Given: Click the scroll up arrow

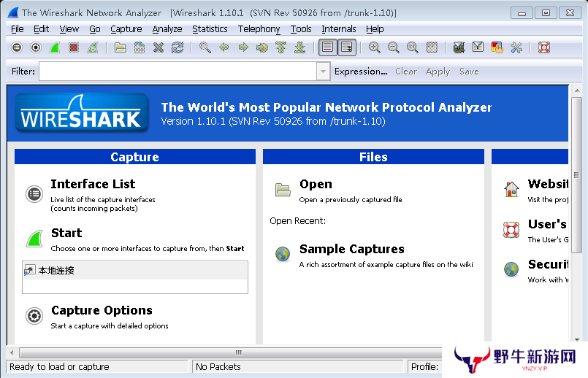Looking at the screenshot, I should 577,90.
